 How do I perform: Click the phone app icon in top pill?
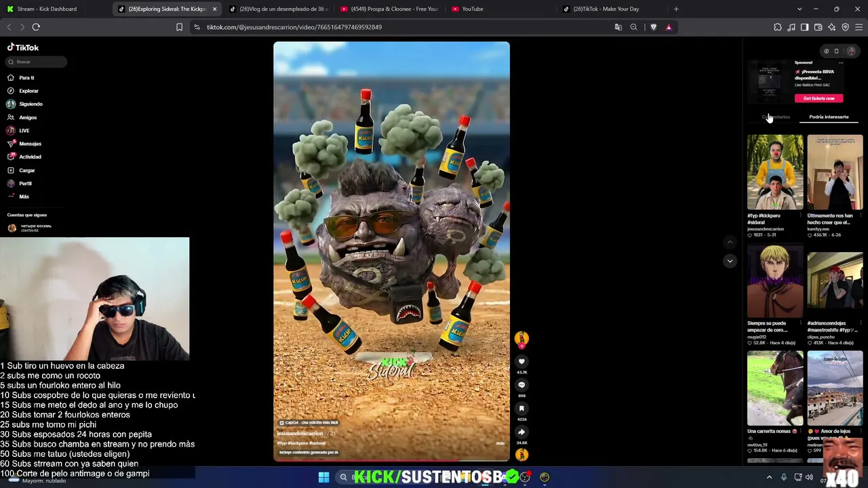click(x=836, y=52)
